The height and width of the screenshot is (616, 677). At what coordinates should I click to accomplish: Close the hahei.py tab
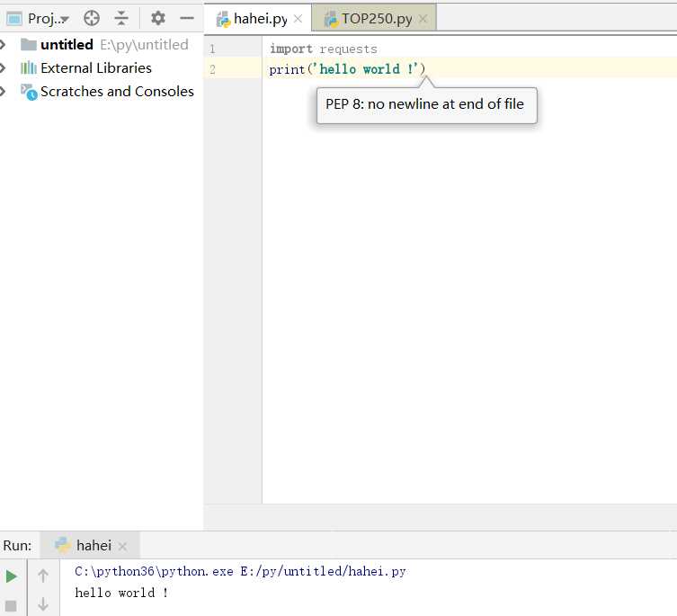click(x=298, y=19)
